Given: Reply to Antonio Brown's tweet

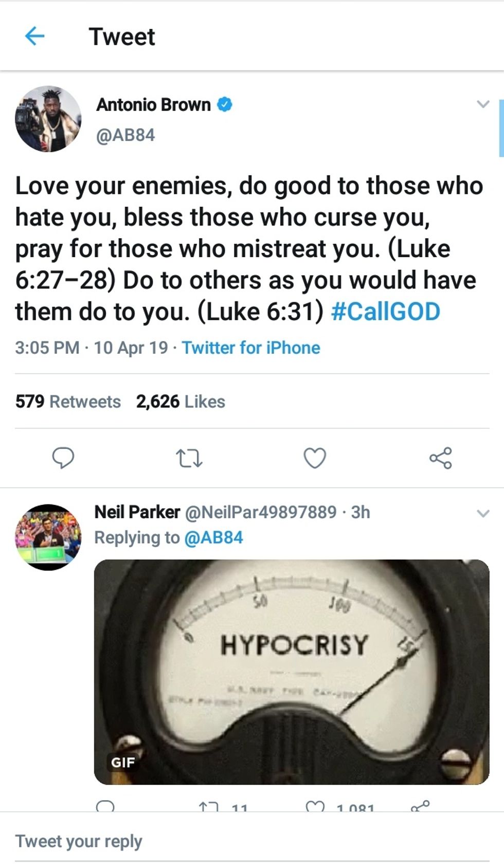Looking at the screenshot, I should pyautogui.click(x=63, y=458).
